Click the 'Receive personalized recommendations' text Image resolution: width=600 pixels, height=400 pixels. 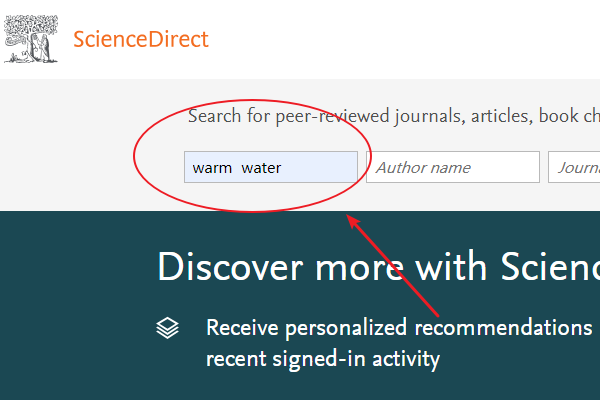[x=399, y=328]
